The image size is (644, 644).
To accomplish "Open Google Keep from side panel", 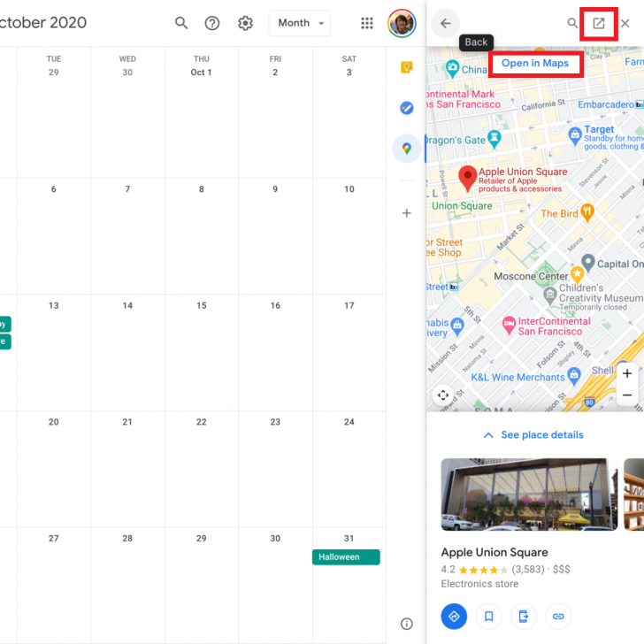I will (407, 67).
